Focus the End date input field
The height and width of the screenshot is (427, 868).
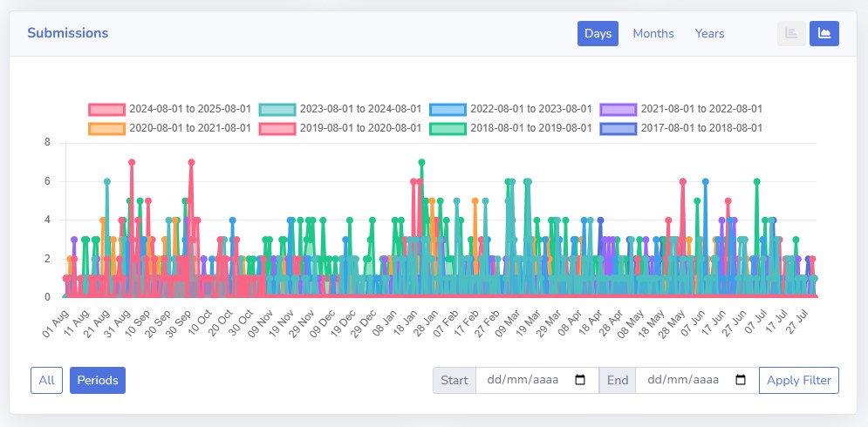point(697,381)
